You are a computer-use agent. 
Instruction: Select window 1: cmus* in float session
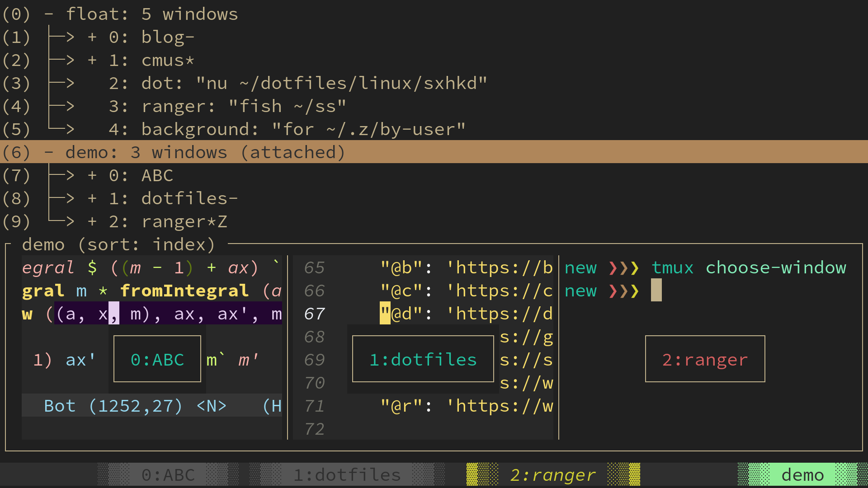(434, 60)
